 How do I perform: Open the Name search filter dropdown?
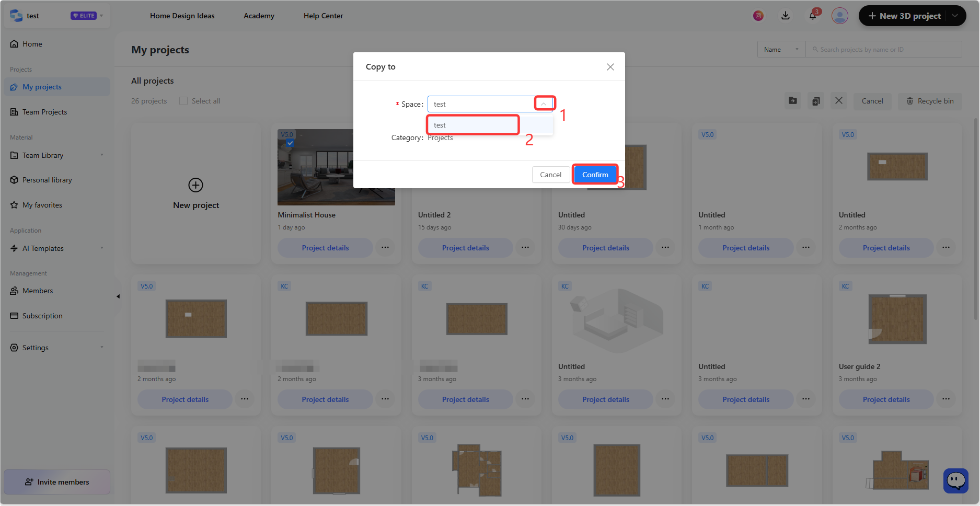(x=781, y=50)
